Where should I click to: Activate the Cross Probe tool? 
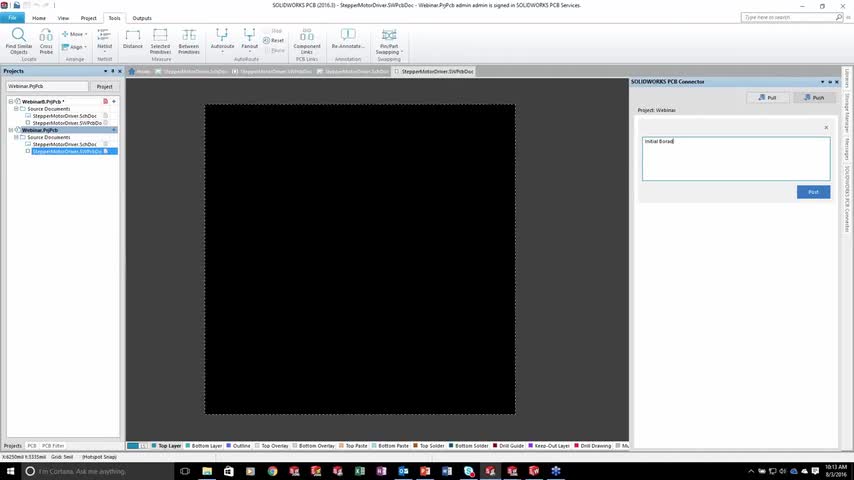pyautogui.click(x=46, y=41)
